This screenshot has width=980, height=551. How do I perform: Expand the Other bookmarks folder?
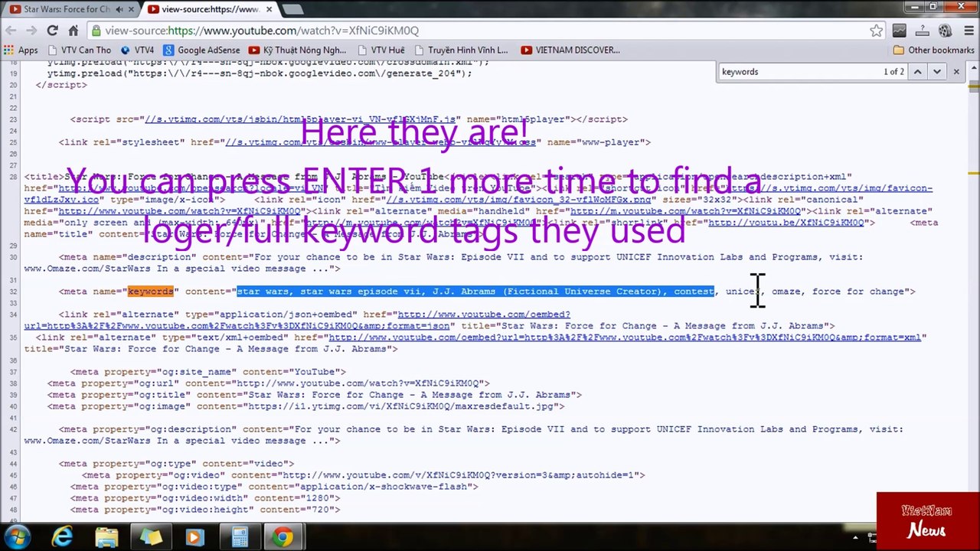click(x=933, y=50)
